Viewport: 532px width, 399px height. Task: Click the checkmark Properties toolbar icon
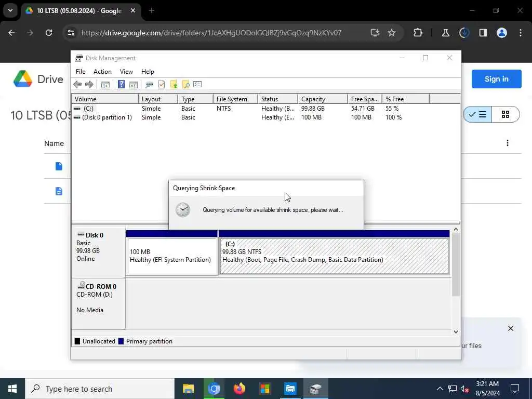pos(162,85)
